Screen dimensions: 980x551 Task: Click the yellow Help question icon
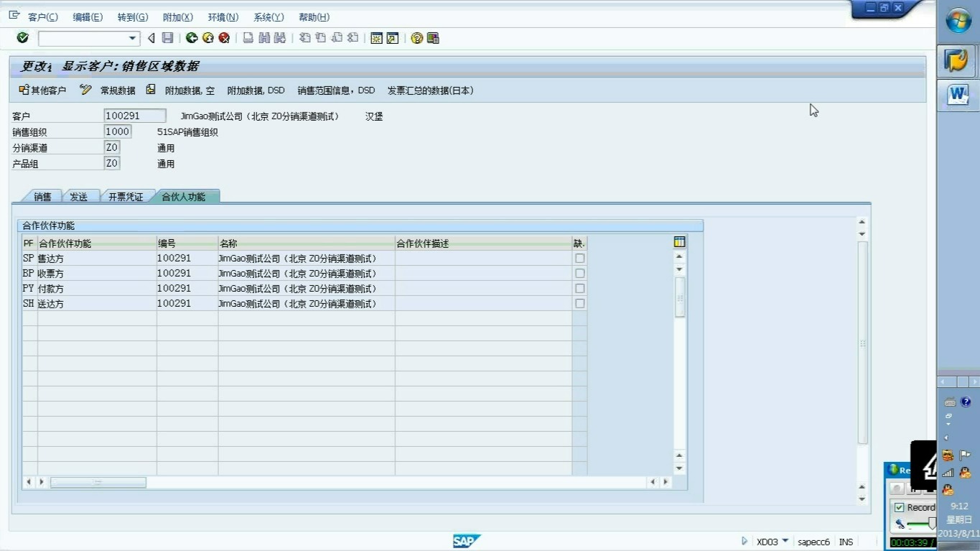[417, 38]
